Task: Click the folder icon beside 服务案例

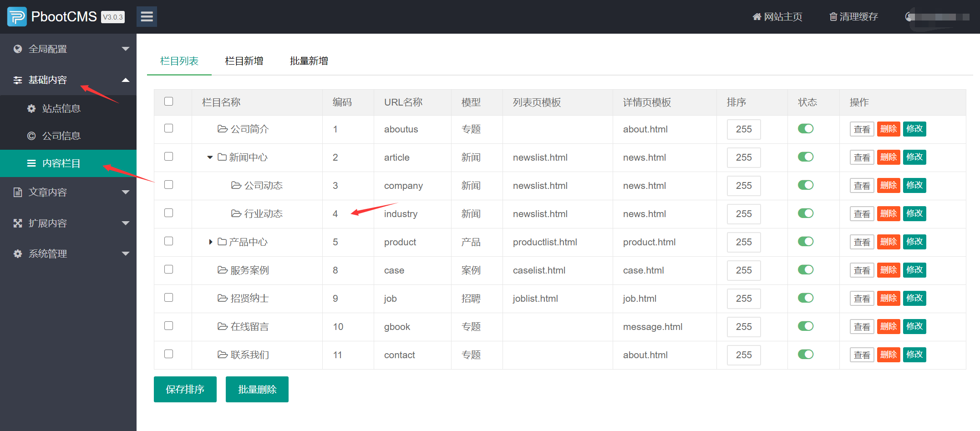Action: (223, 270)
